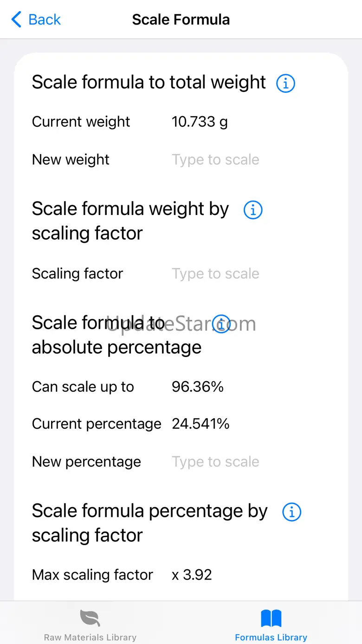The height and width of the screenshot is (644, 362).
Task: Tap the Scale Formula title
Action: point(181,20)
